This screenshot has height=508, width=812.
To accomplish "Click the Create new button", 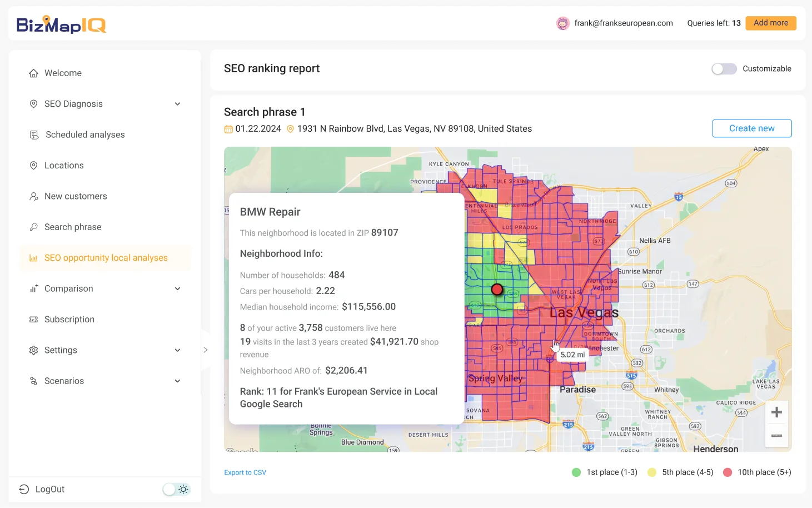I will coord(751,128).
